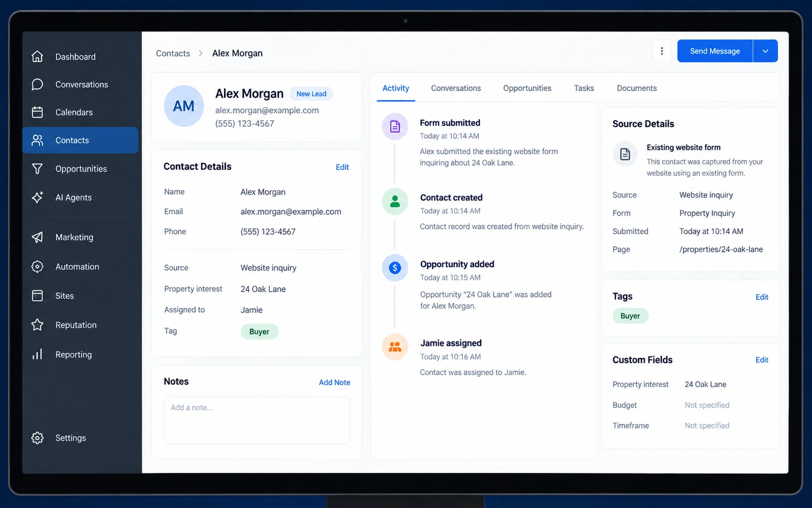Screen dimensions: 812x508
Task: Click Edit in Contact Details
Action: coord(342,167)
